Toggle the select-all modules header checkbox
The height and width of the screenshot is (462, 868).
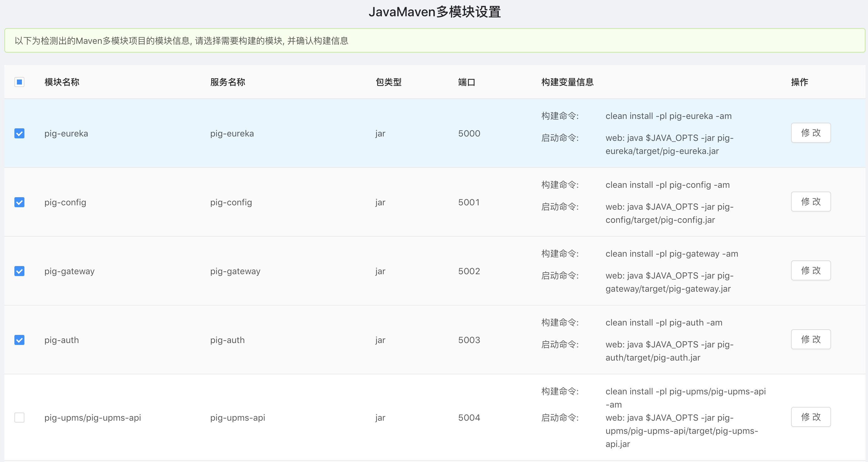coord(19,82)
